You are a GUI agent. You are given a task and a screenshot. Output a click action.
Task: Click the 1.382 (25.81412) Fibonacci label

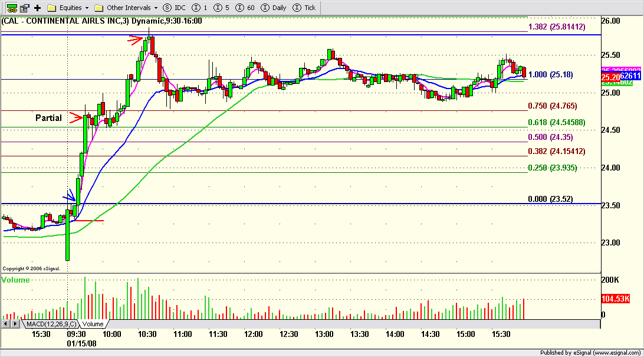click(557, 27)
